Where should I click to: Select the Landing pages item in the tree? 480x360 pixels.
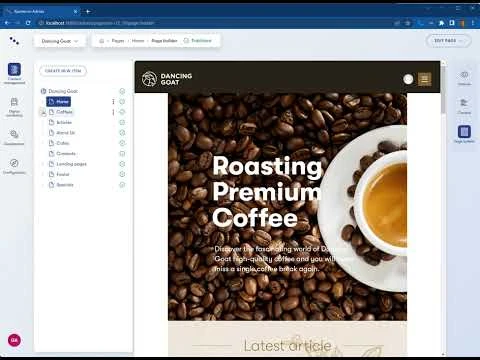click(x=71, y=164)
